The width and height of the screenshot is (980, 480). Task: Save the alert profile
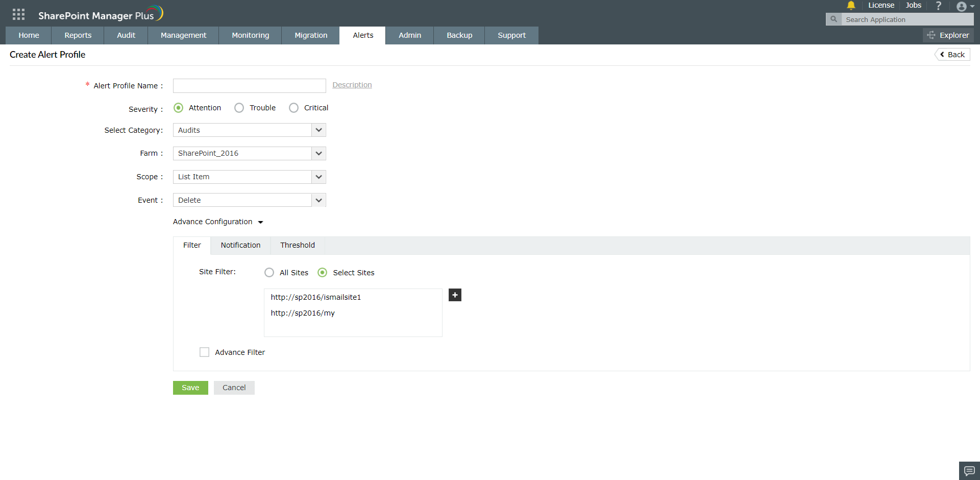(190, 388)
